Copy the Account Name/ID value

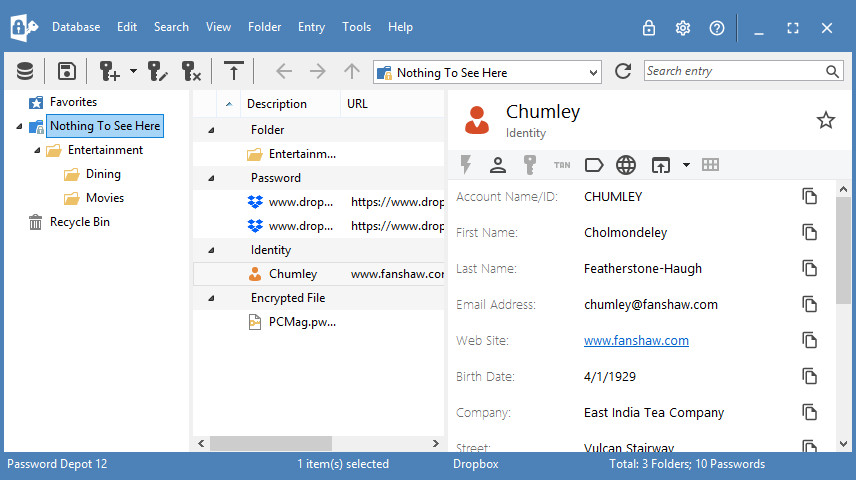[810, 197]
